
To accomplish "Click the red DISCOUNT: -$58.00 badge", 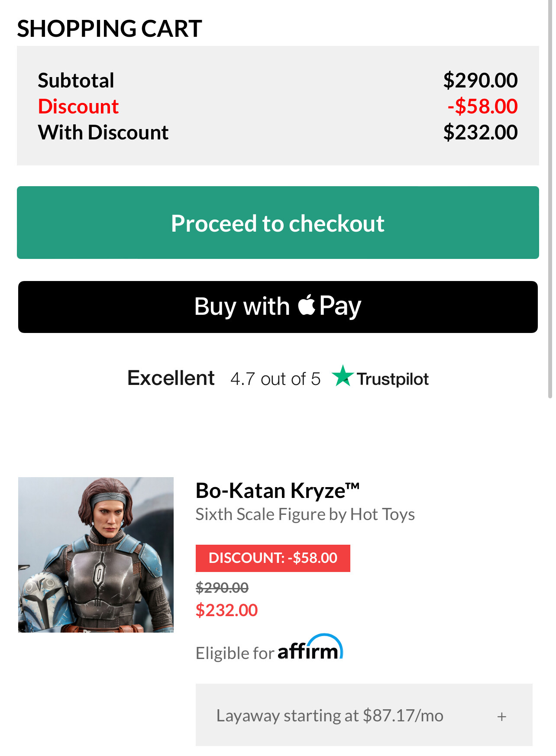I will tap(273, 558).
